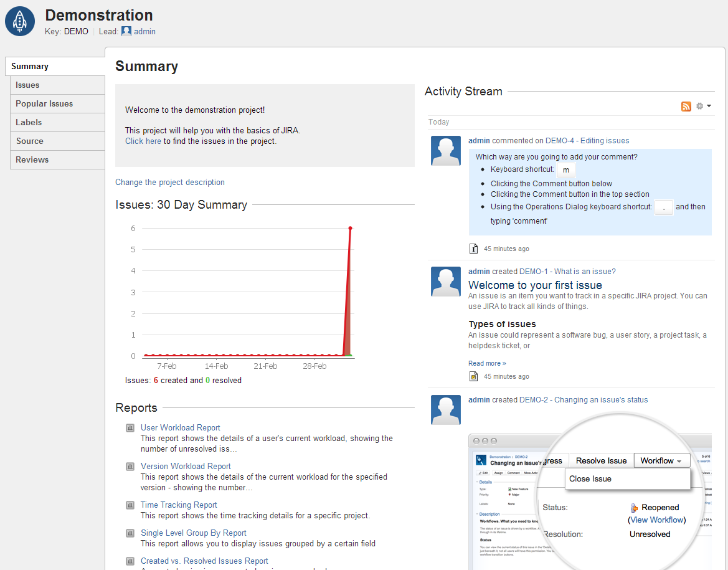728x570 pixels.
Task: Click the admin avatar beside DEMO-1 entry
Action: tap(446, 282)
